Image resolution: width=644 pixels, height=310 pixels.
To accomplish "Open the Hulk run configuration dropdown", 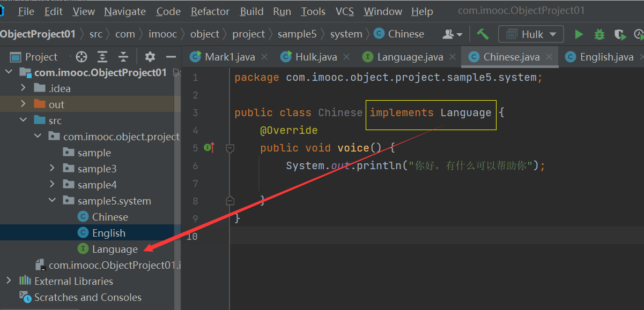I will click(531, 34).
